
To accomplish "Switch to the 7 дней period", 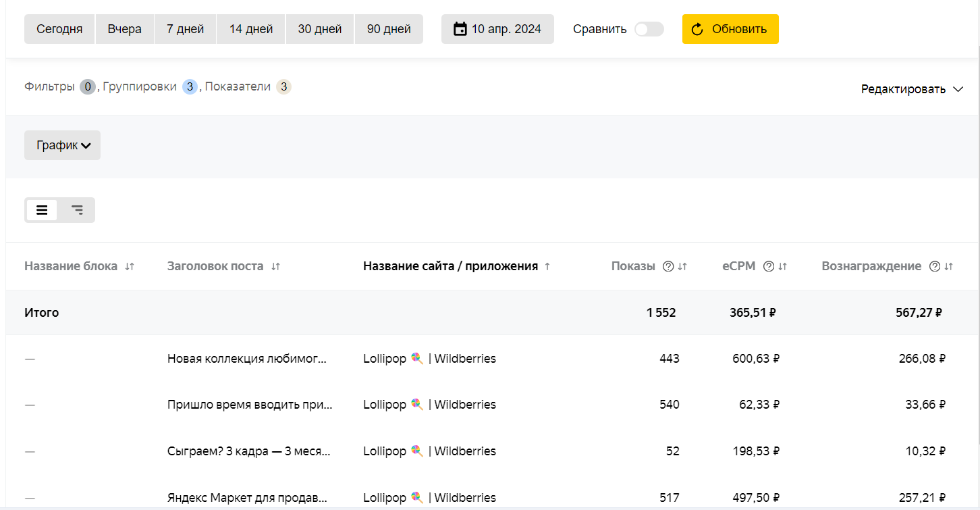I will (x=185, y=29).
